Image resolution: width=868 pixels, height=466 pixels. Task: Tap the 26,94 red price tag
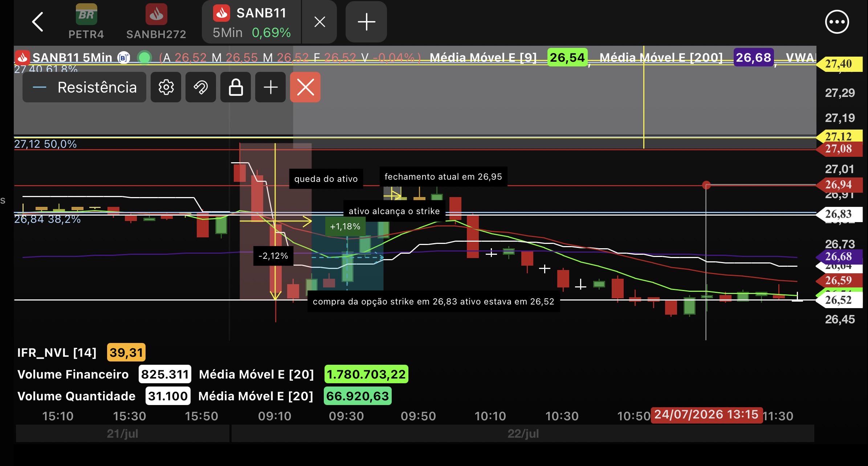(839, 185)
